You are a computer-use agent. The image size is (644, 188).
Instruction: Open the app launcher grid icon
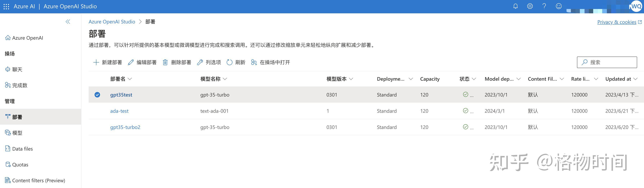(x=6, y=6)
